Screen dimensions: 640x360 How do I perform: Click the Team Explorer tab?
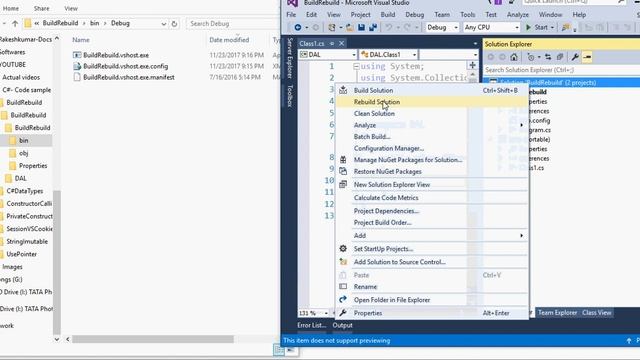click(557, 313)
